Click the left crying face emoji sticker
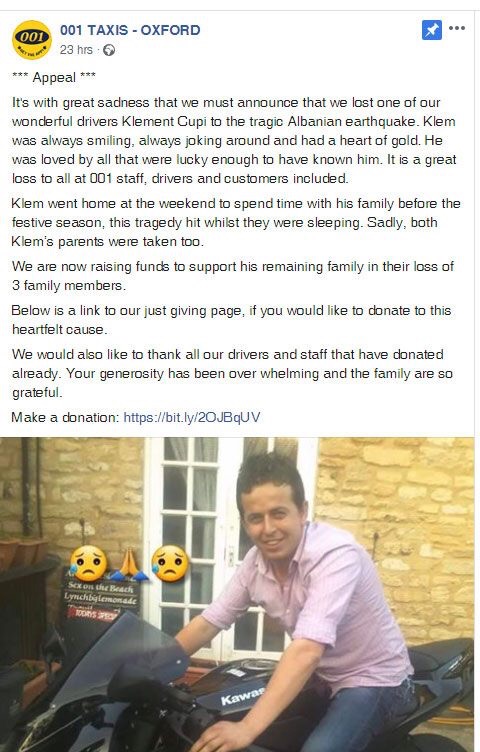The height and width of the screenshot is (752, 480). (x=89, y=564)
